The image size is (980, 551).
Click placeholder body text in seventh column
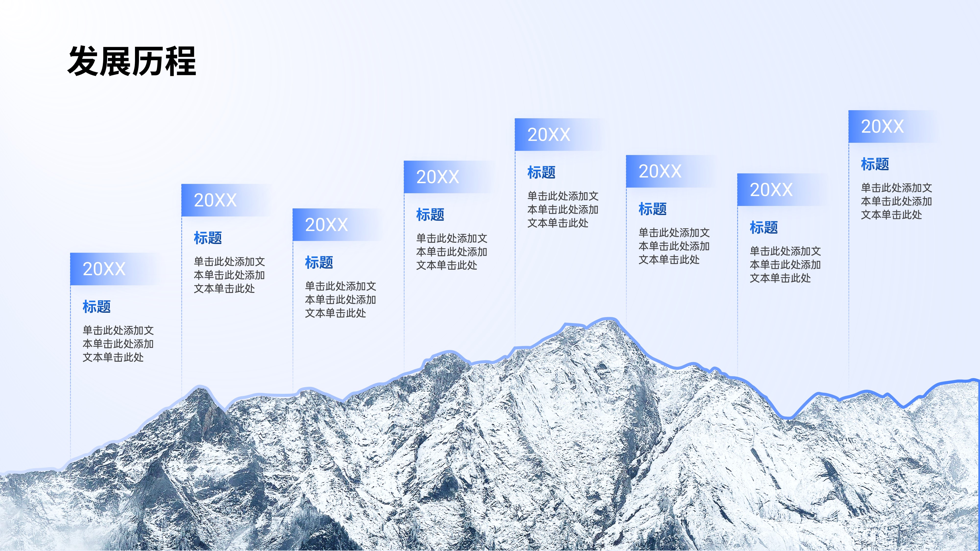[785, 265]
